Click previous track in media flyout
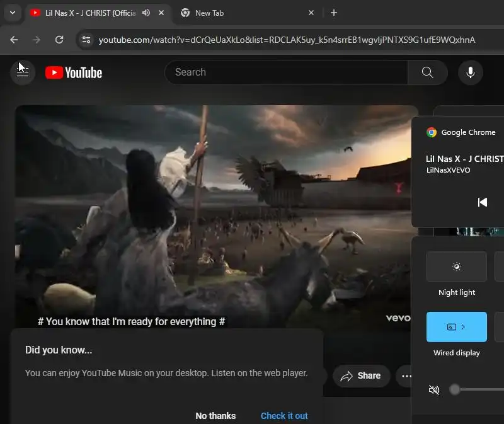The image size is (504, 424). coord(482,202)
